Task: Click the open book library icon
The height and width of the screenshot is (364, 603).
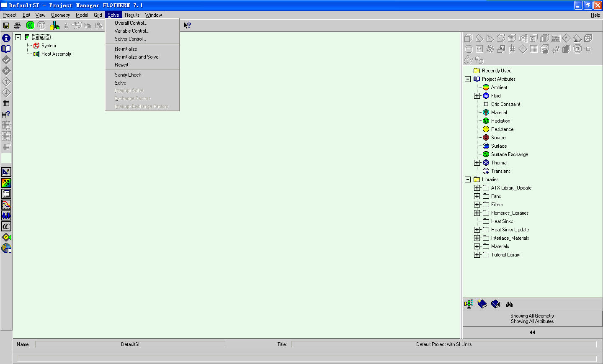Action: pos(6,49)
